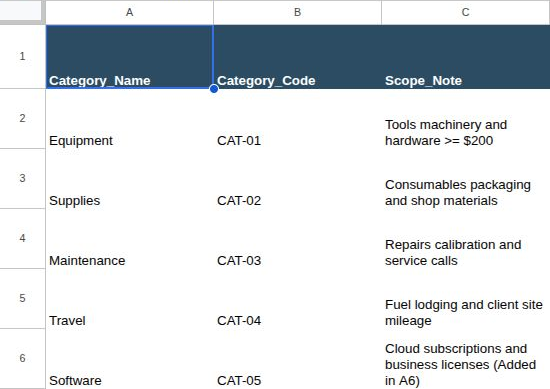Select column B header
The image size is (550, 389).
click(297, 12)
